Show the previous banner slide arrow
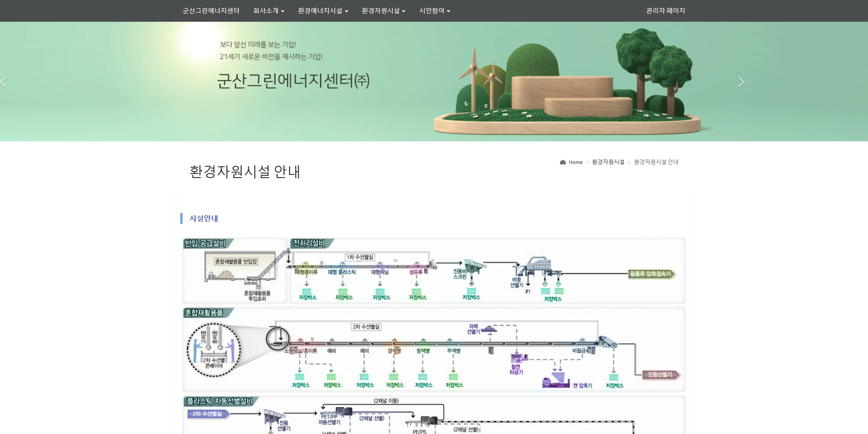Image resolution: width=868 pixels, height=434 pixels. pos(3,82)
